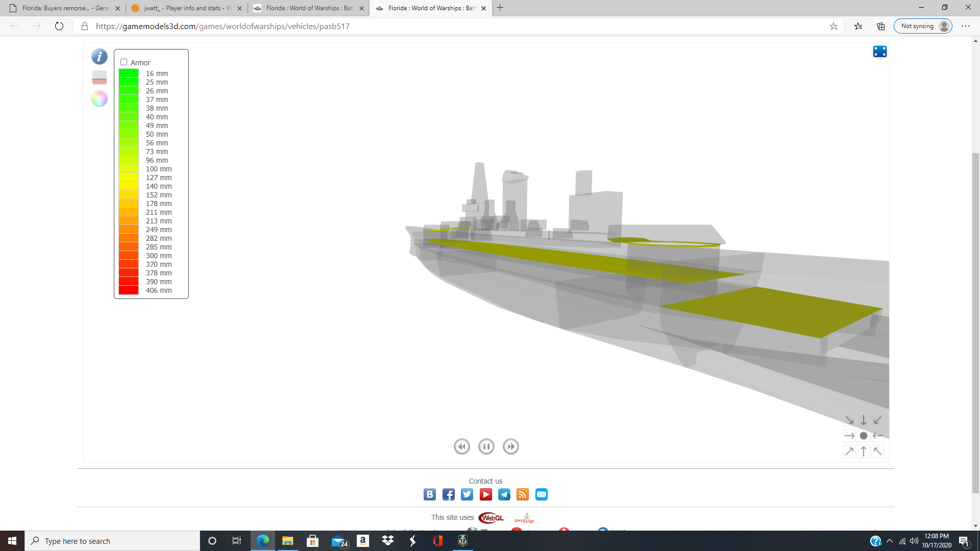The height and width of the screenshot is (551, 980).
Task: Pause the model rotation
Action: pos(486,446)
